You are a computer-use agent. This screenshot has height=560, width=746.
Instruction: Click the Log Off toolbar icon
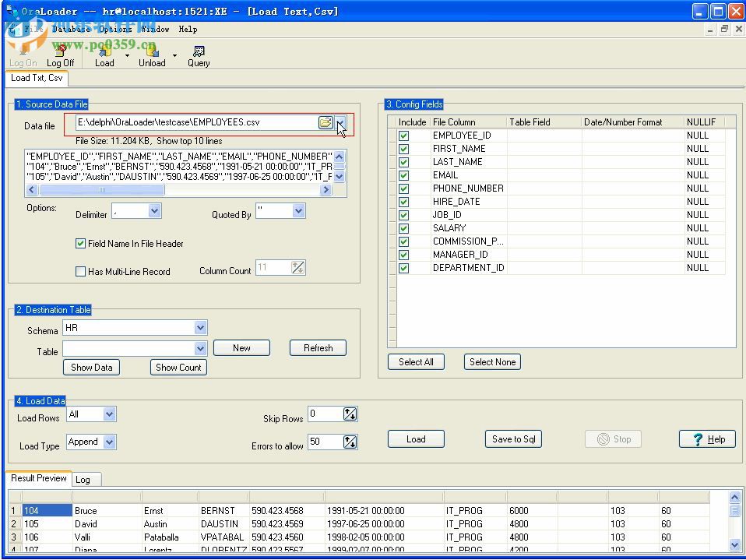pyautogui.click(x=60, y=55)
